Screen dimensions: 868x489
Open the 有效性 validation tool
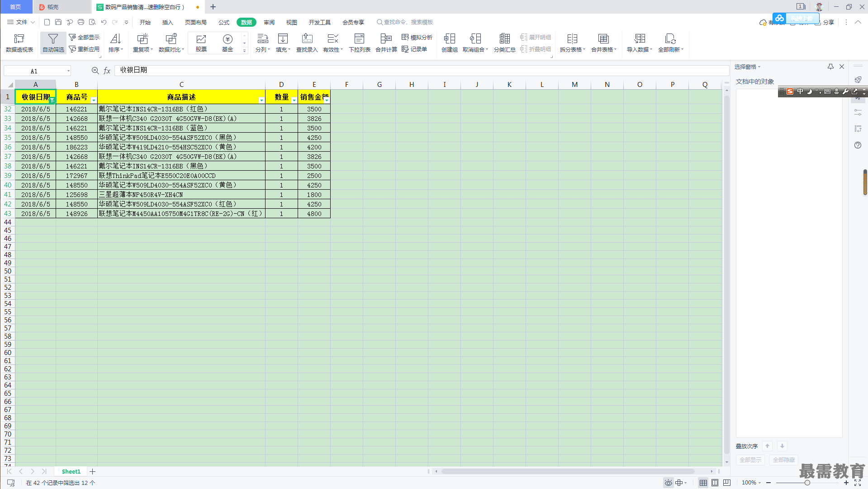333,43
